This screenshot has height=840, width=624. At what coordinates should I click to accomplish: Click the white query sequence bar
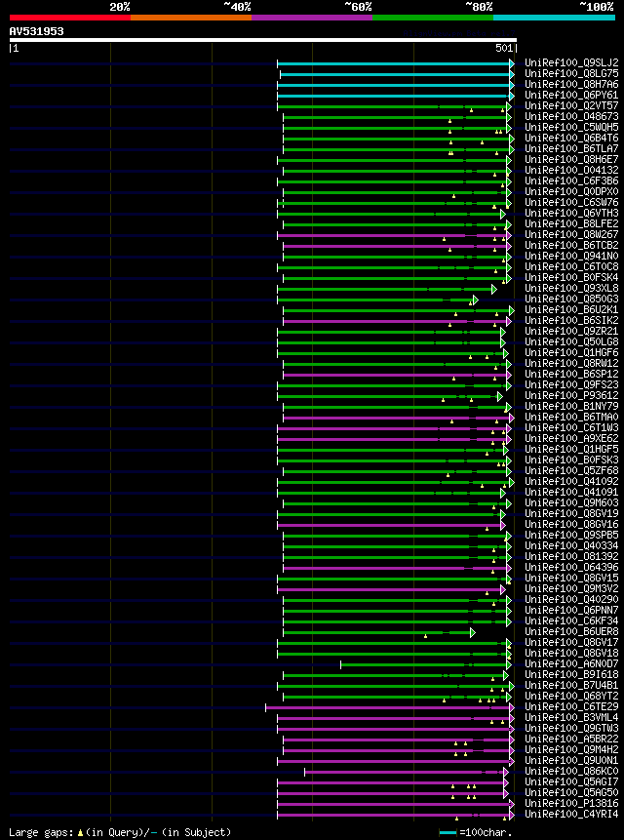click(263, 40)
